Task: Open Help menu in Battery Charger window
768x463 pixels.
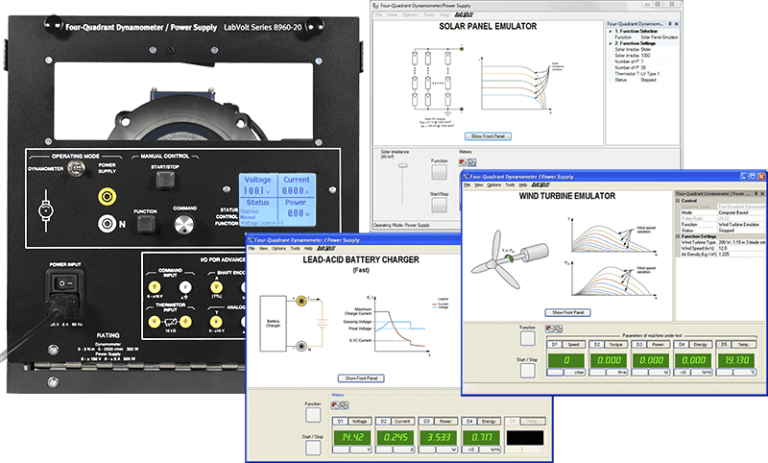Action: (308, 248)
